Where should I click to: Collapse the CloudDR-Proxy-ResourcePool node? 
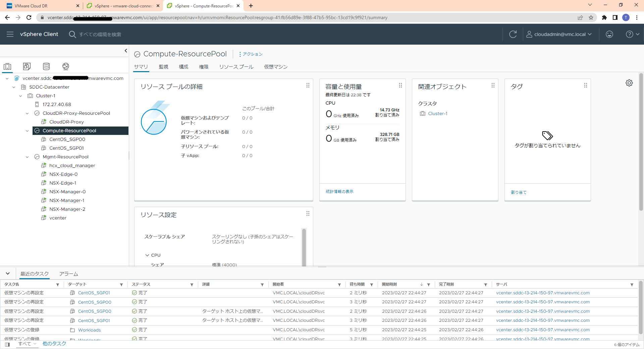tap(27, 113)
